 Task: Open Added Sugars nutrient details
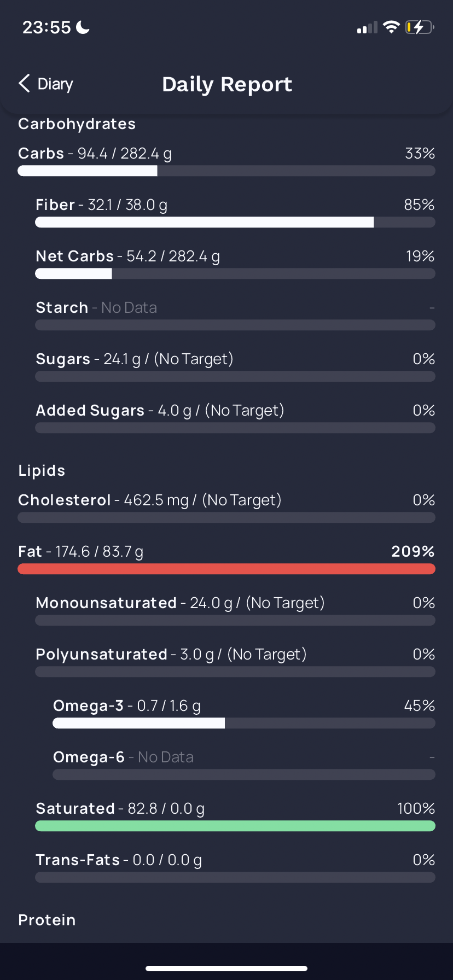[x=235, y=418]
